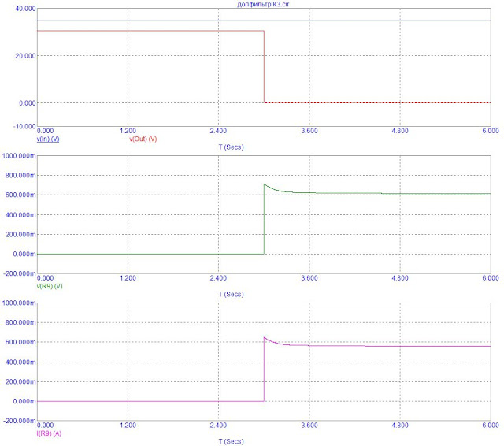Screen dimensions: 504x446
Task: Click 4.800 time tick under the v(R9) plot
Action: 400,278
